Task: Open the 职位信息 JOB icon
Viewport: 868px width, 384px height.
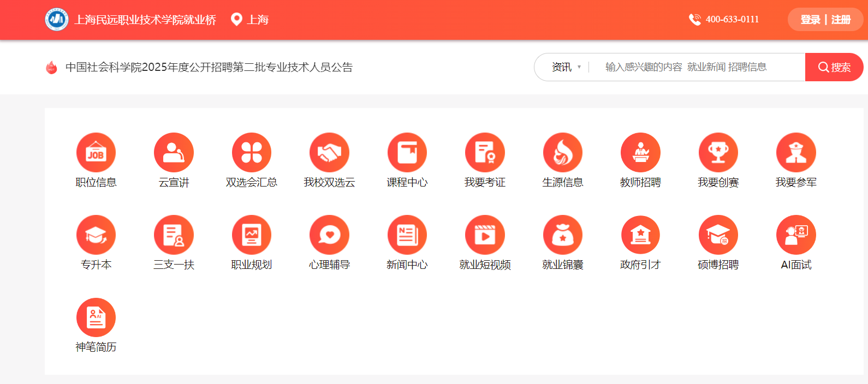Action: [x=96, y=153]
